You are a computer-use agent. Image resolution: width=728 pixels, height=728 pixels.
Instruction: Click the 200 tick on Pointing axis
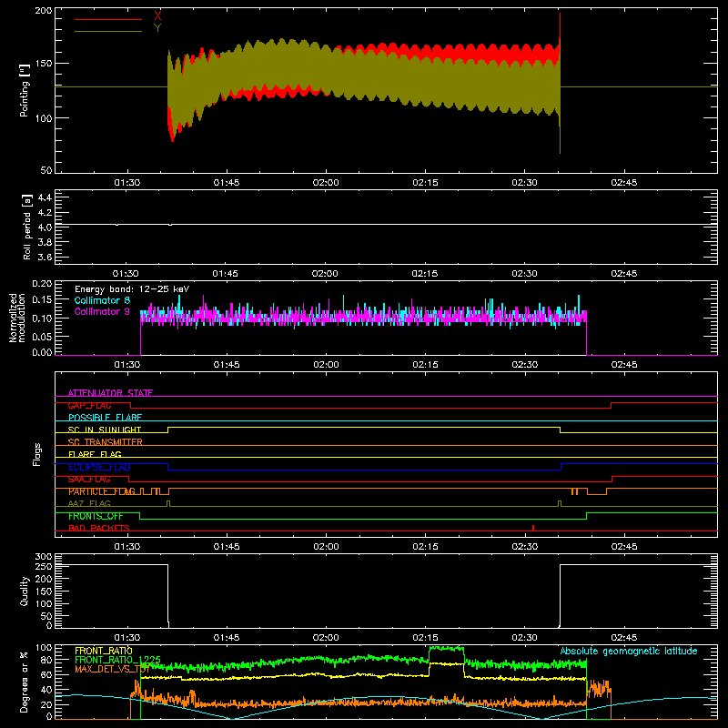pyautogui.click(x=44, y=10)
